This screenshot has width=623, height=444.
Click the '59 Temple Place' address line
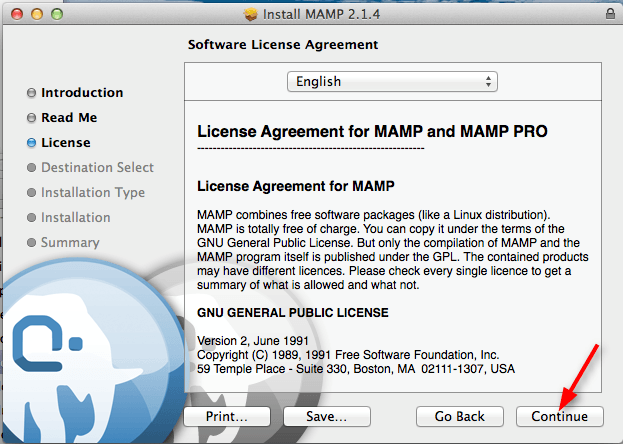click(356, 369)
